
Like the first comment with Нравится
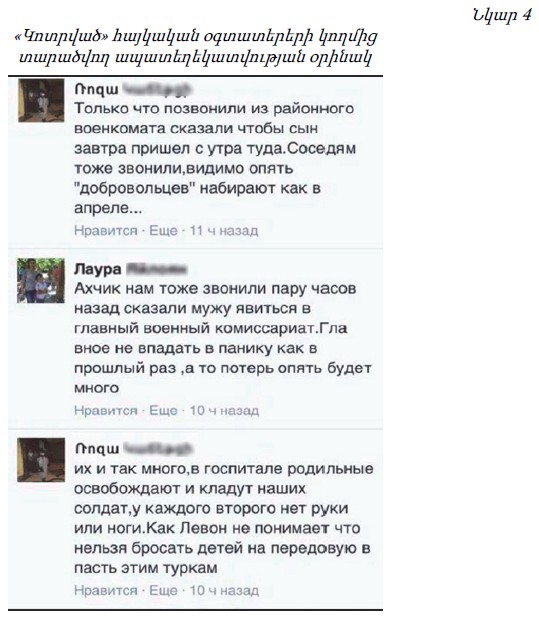[106, 231]
